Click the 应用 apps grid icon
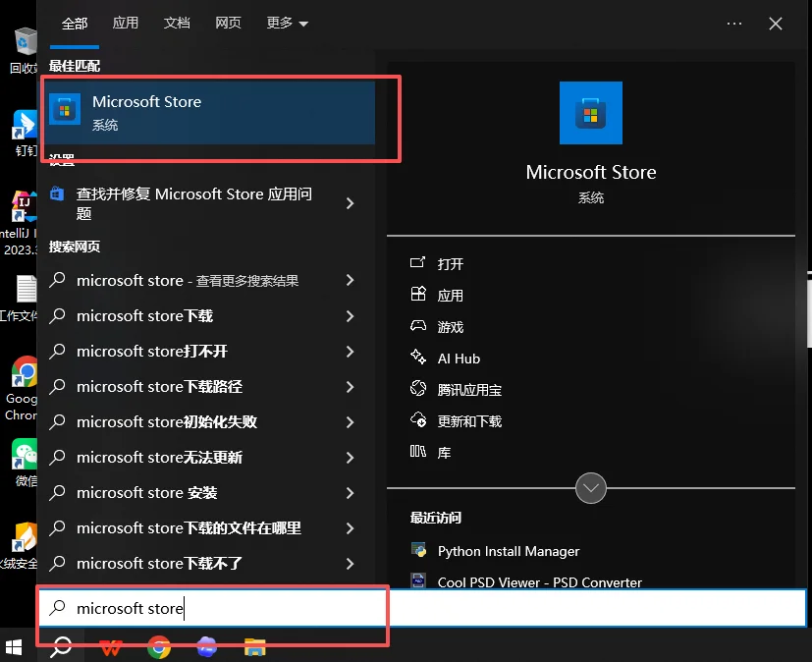The image size is (812, 662). point(418,295)
